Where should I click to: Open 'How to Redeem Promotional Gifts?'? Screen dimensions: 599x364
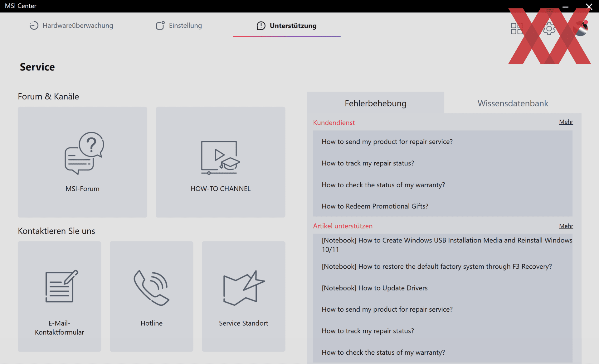coord(375,206)
